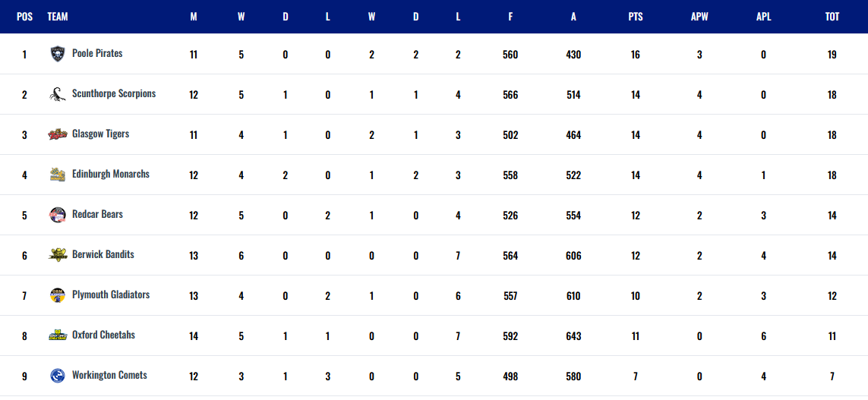This screenshot has width=868, height=400.
Task: Click the PTS column header
Action: (636, 17)
